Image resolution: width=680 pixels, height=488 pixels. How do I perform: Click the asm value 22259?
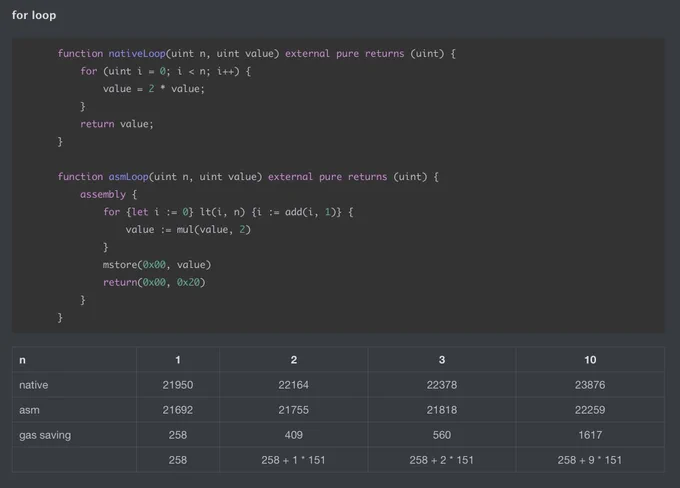pos(590,410)
